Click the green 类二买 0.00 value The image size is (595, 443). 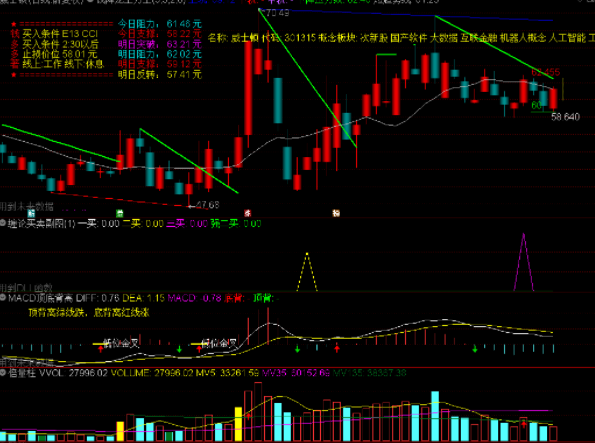pyautogui.click(x=236, y=224)
